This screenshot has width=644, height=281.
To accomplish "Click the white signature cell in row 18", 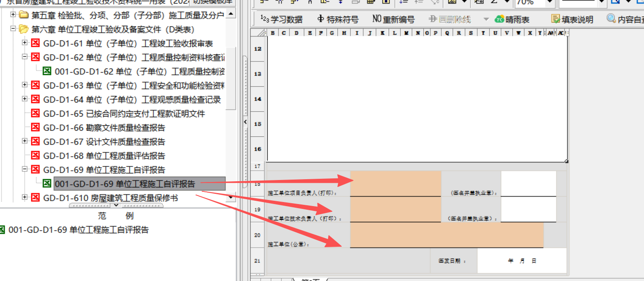I will (529, 184).
